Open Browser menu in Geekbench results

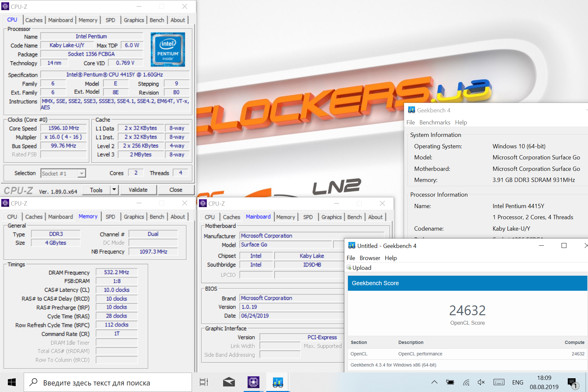coord(370,258)
